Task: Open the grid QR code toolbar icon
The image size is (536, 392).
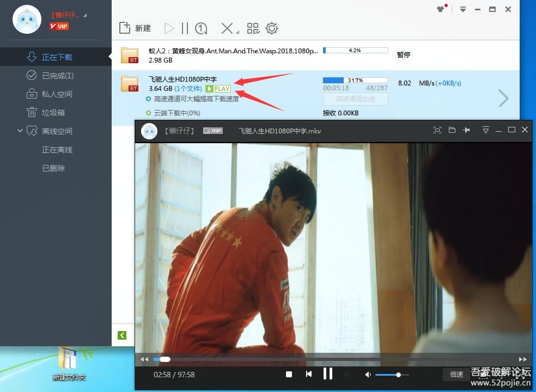Action: tap(253, 28)
